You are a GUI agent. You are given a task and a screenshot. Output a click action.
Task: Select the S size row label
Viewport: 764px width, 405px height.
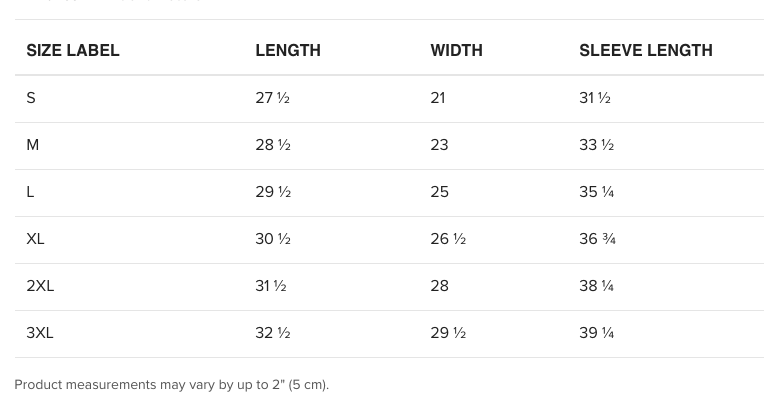point(31,98)
